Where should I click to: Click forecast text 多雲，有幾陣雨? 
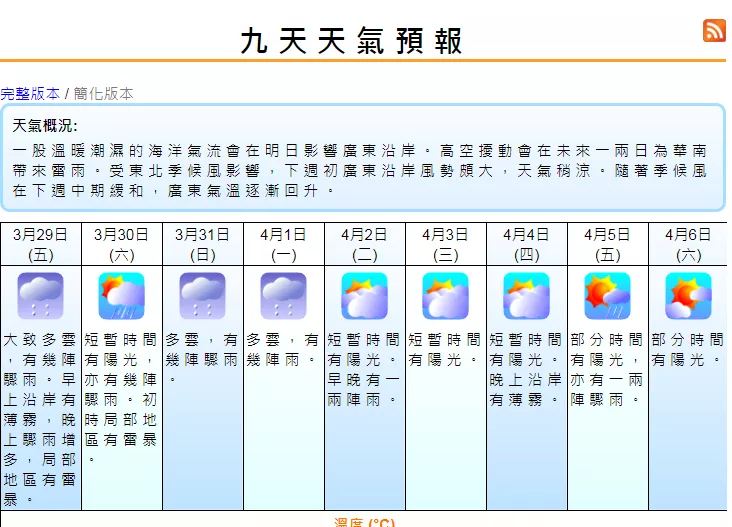pos(282,350)
